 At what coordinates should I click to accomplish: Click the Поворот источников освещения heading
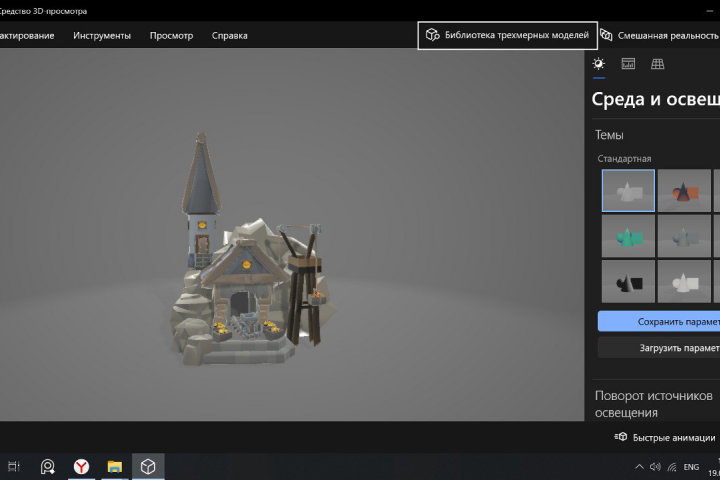pos(653,404)
